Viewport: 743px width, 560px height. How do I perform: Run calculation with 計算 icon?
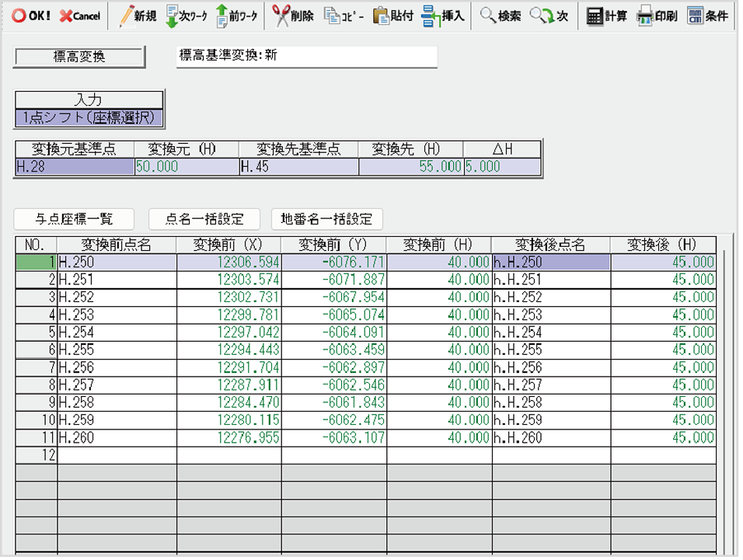[606, 16]
